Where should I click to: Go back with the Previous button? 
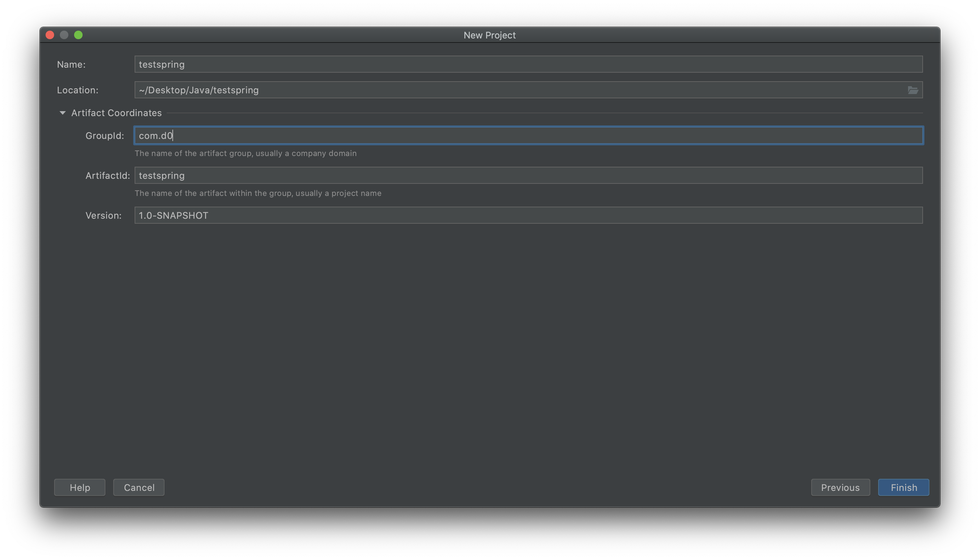pyautogui.click(x=840, y=487)
